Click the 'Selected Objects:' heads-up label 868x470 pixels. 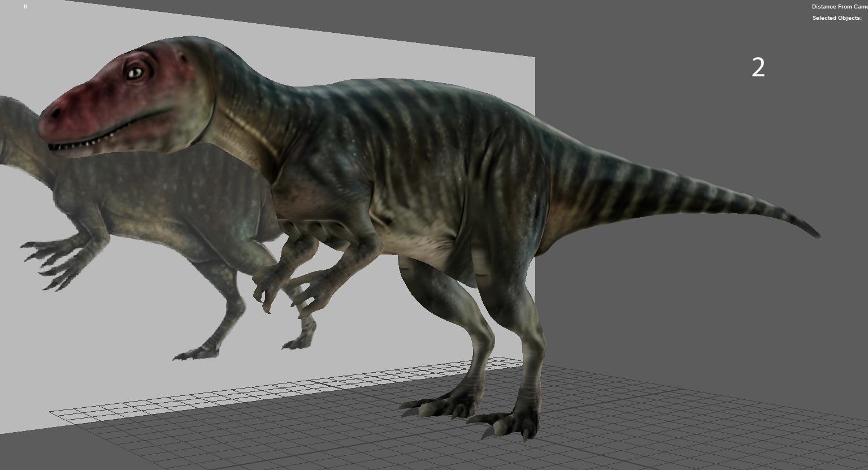coord(836,18)
